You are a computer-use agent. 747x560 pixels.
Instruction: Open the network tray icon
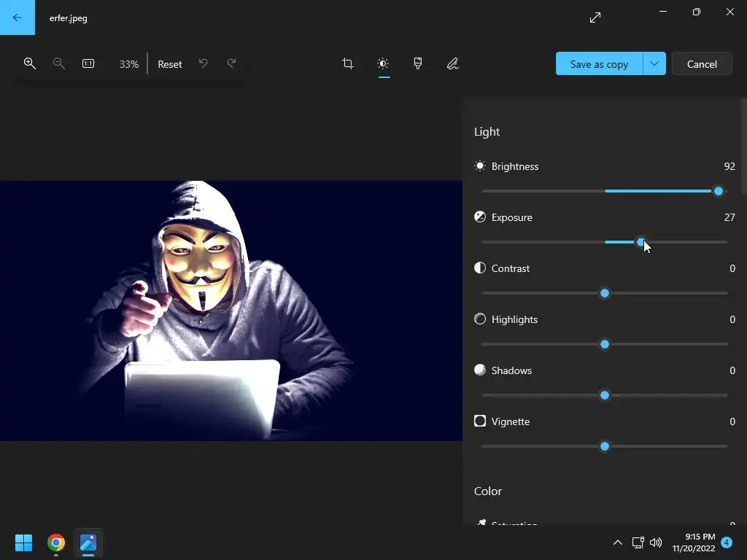[638, 542]
